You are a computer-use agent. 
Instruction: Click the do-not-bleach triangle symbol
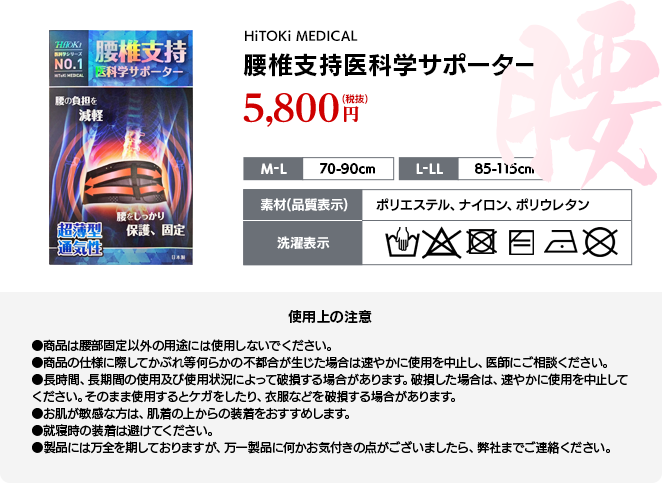click(441, 242)
